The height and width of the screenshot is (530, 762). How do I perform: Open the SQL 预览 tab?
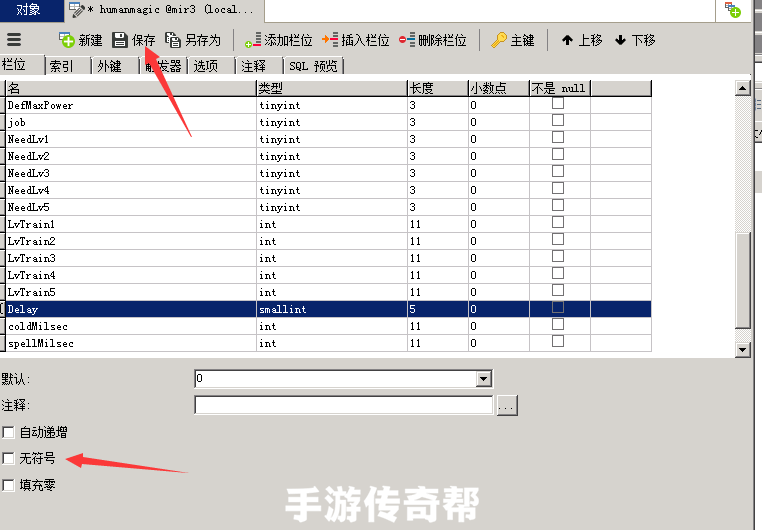[313, 66]
